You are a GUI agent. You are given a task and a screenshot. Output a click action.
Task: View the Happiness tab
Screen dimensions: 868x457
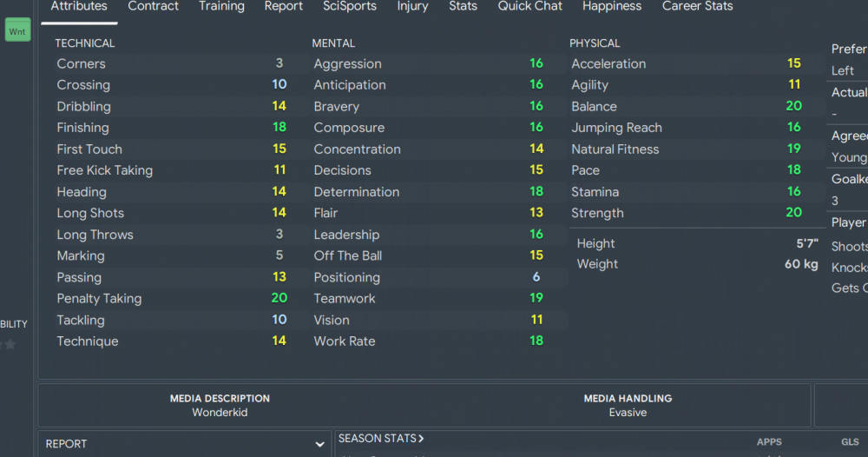click(x=612, y=7)
